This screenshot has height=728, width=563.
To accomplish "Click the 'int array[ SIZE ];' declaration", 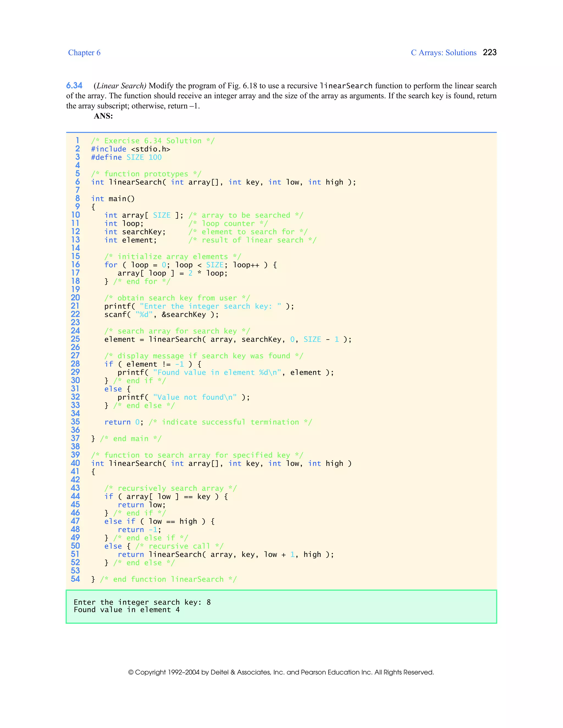I will (144, 215).
